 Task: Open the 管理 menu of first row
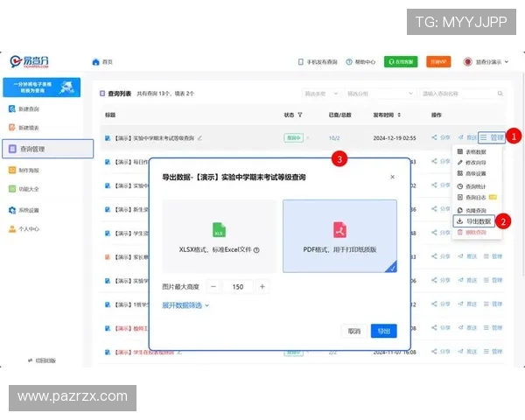[492, 137]
